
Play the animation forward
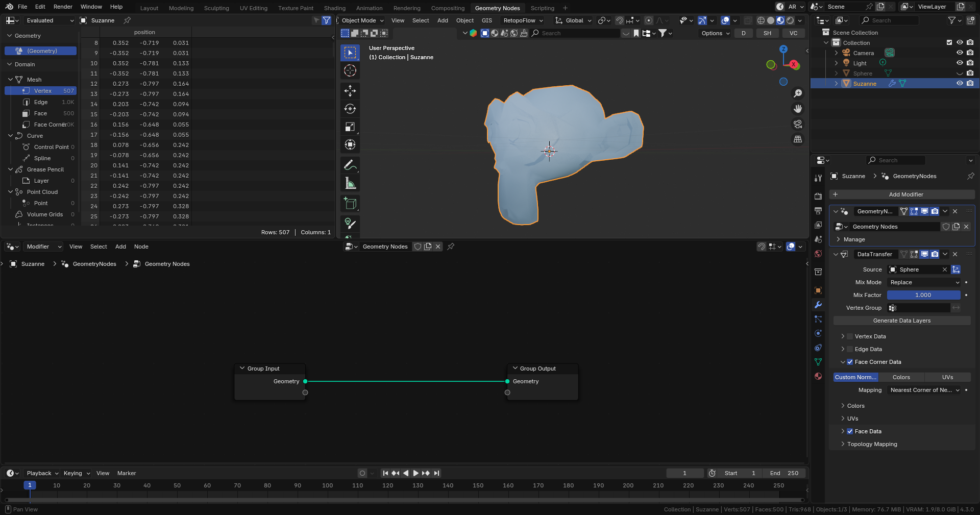416,473
